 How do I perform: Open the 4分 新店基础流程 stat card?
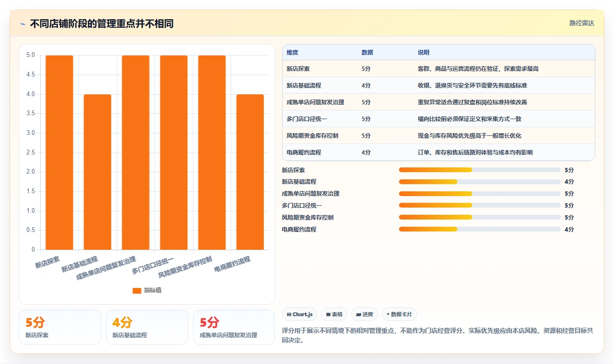pos(147,327)
